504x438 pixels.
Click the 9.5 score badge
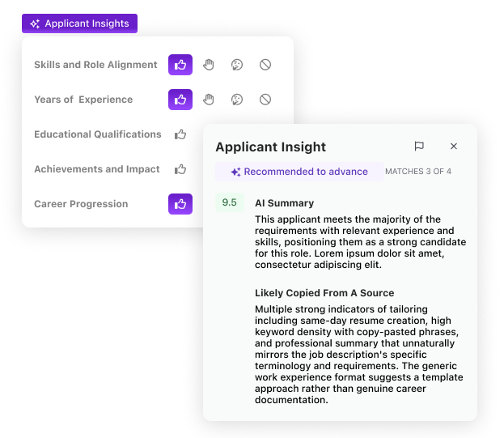pyautogui.click(x=230, y=202)
